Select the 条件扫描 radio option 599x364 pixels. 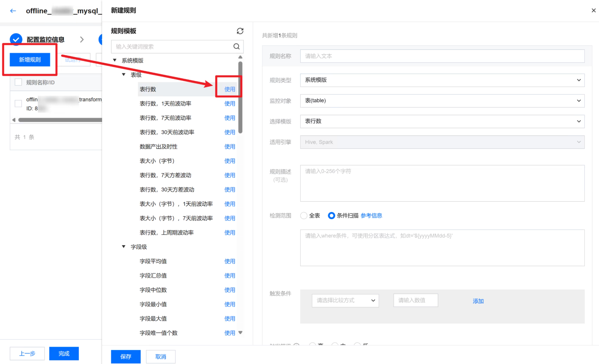click(x=331, y=216)
